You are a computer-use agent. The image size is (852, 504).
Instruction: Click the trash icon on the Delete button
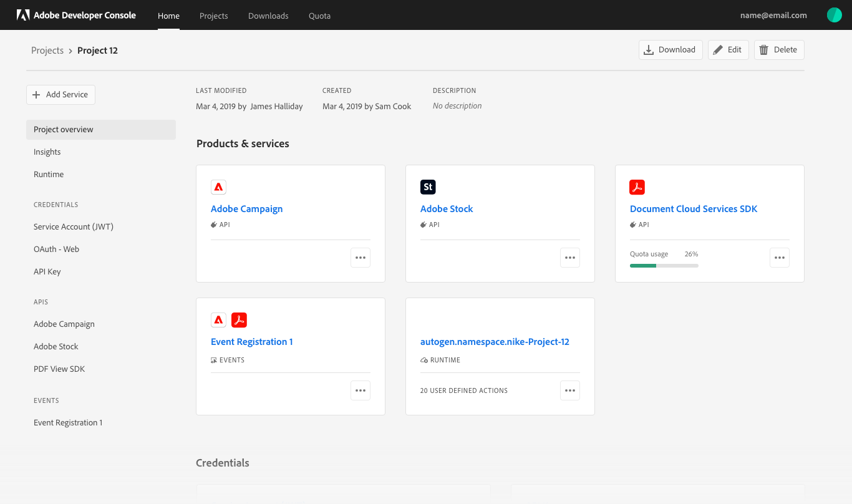[x=765, y=49]
